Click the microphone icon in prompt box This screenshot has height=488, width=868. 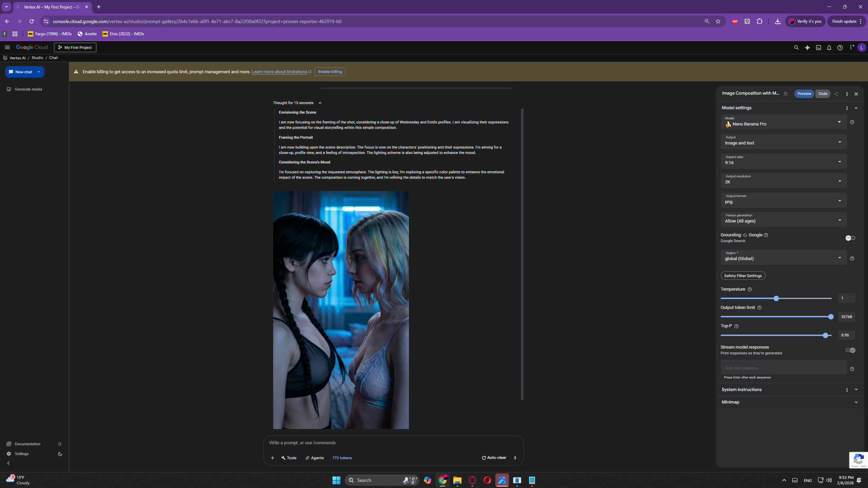(x=515, y=458)
